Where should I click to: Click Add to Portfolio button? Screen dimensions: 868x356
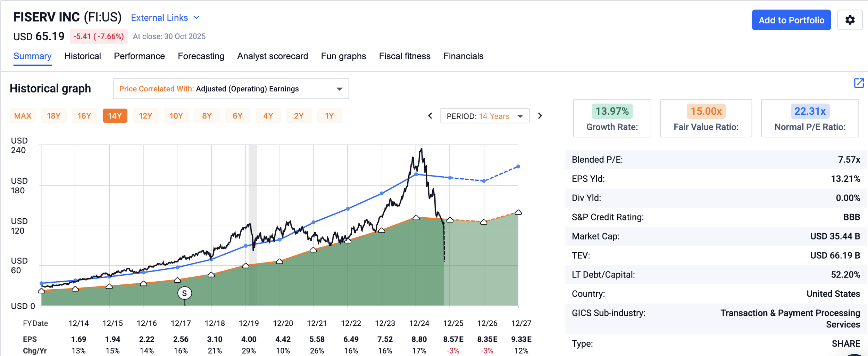pos(791,20)
